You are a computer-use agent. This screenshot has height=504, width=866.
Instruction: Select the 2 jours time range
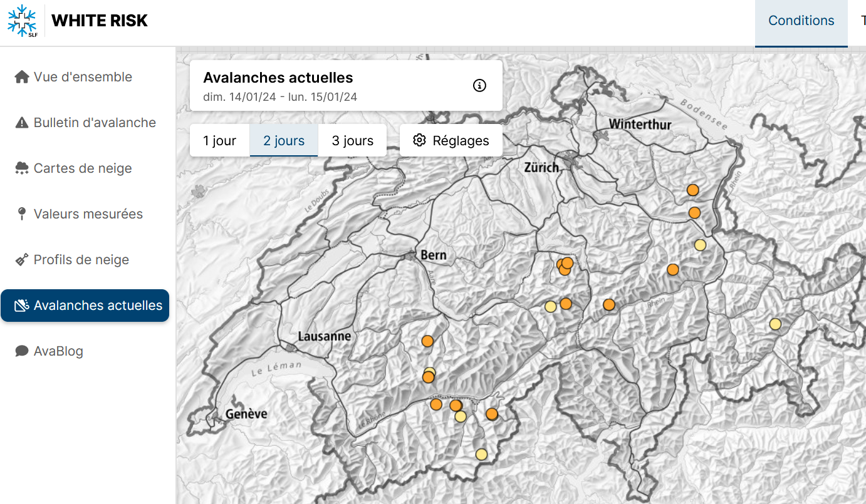click(x=284, y=141)
